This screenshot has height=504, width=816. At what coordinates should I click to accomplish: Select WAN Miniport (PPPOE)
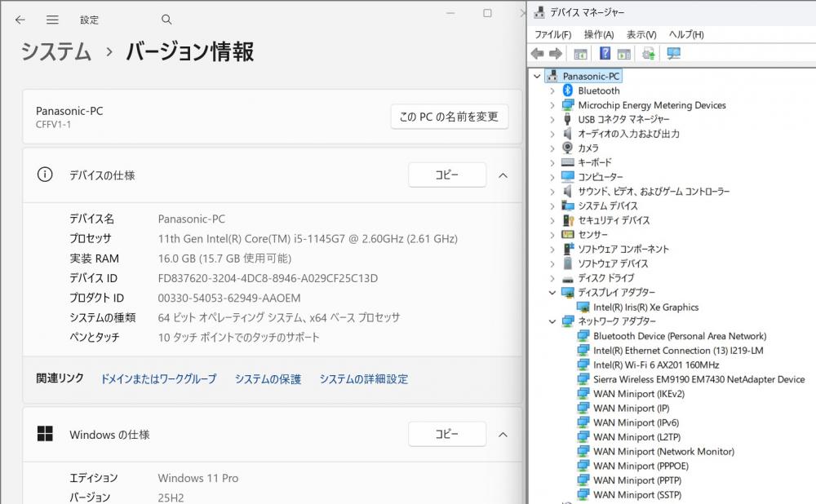point(641,466)
